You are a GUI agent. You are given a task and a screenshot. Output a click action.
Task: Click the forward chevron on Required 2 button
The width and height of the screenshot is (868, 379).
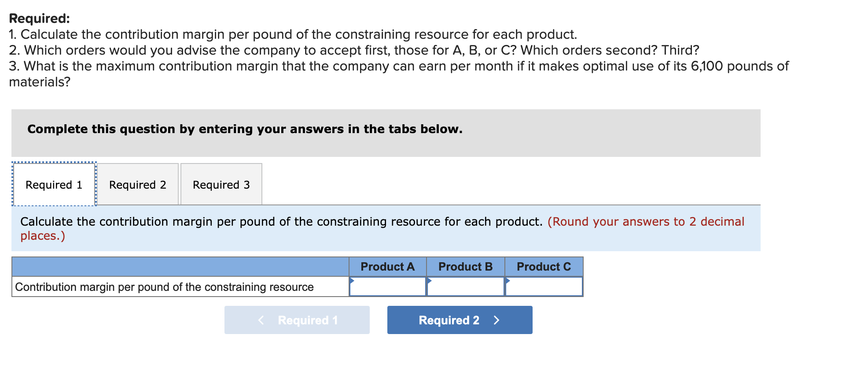(497, 320)
